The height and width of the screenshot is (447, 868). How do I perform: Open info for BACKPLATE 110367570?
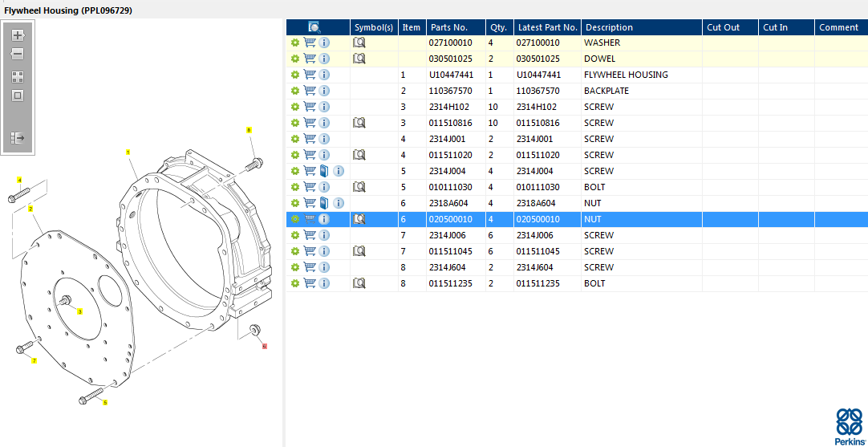coord(324,91)
